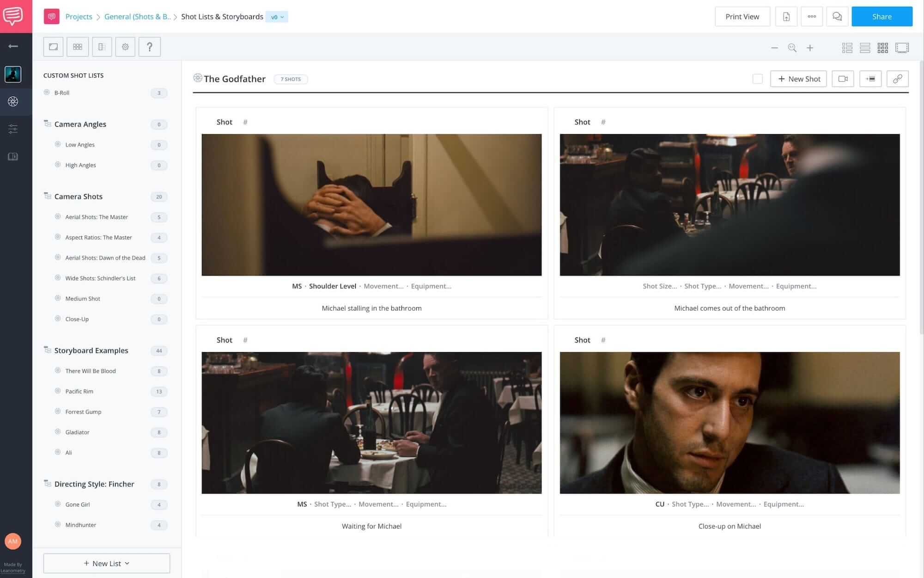The width and height of the screenshot is (924, 578).
Task: Select the shot list aperture sidebar icon
Action: (x=13, y=101)
